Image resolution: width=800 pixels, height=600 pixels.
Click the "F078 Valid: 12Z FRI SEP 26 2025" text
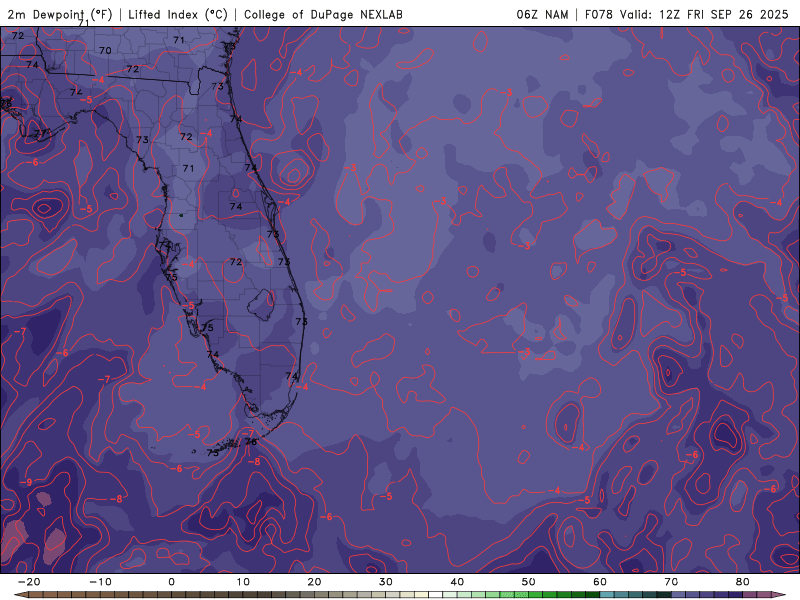687,14
